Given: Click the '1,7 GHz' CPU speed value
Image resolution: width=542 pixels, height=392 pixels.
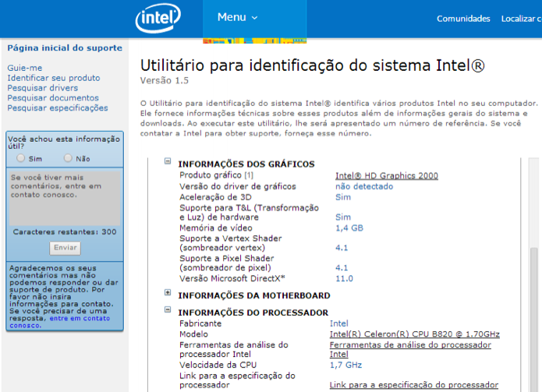Looking at the screenshot, I should click(345, 365).
